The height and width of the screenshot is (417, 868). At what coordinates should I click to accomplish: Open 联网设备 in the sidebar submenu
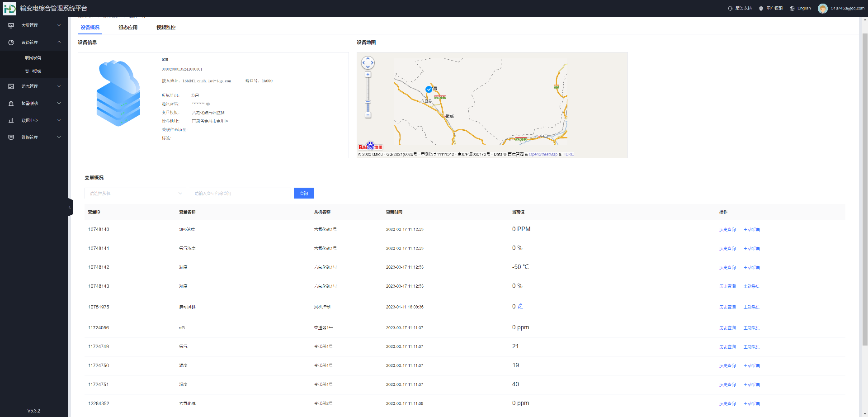tap(33, 58)
